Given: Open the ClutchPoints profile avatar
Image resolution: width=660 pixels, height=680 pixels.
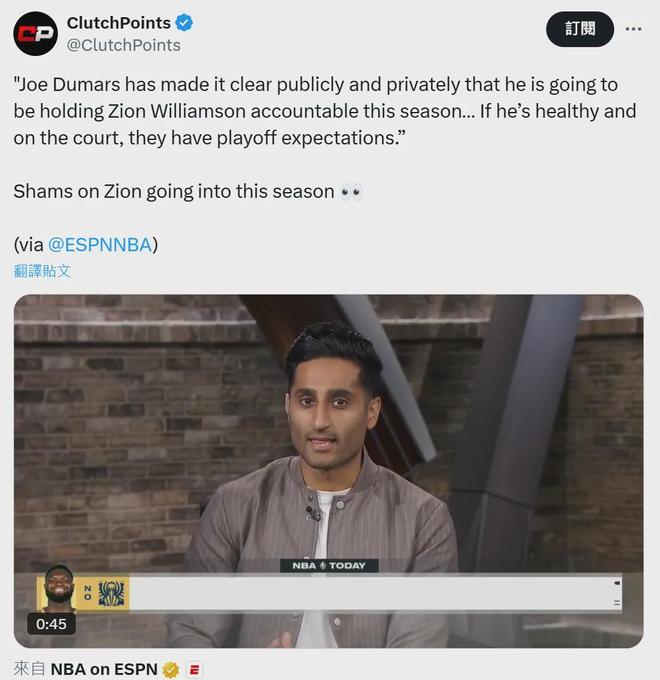Looking at the screenshot, I should click(36, 33).
